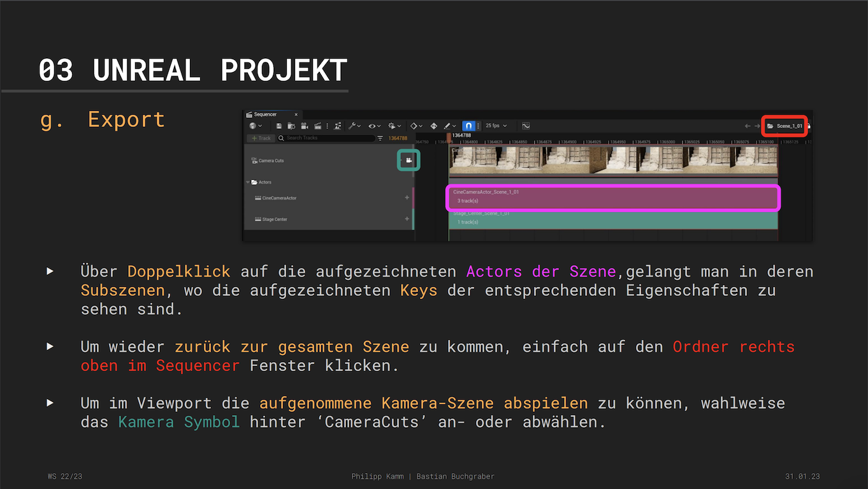This screenshot has width=868, height=489.
Task: Click the Create Camera icon in toolbar
Action: 305,126
